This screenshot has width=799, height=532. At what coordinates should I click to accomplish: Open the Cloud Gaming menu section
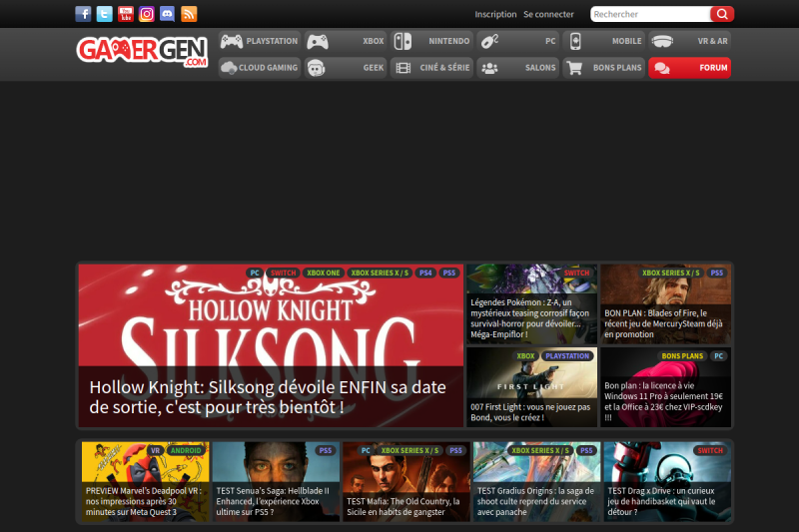click(x=260, y=68)
